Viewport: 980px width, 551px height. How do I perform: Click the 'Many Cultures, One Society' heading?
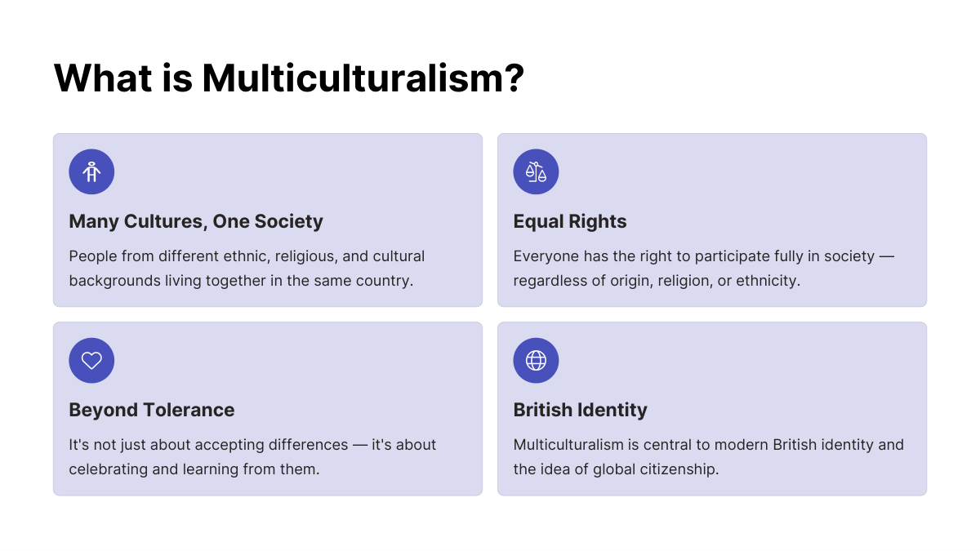point(196,221)
